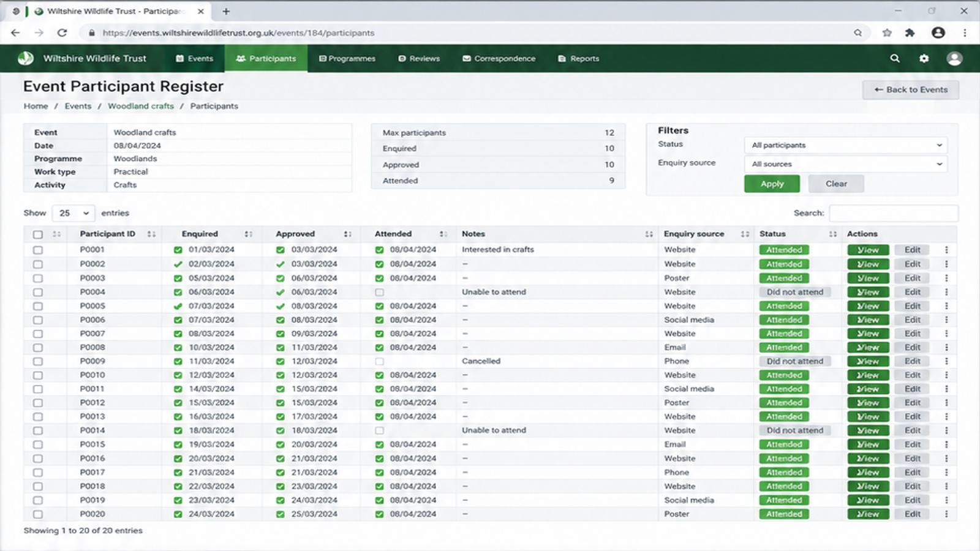The width and height of the screenshot is (980, 551).
Task: Reload the page with browser refresh icon
Action: pyautogui.click(x=62, y=32)
